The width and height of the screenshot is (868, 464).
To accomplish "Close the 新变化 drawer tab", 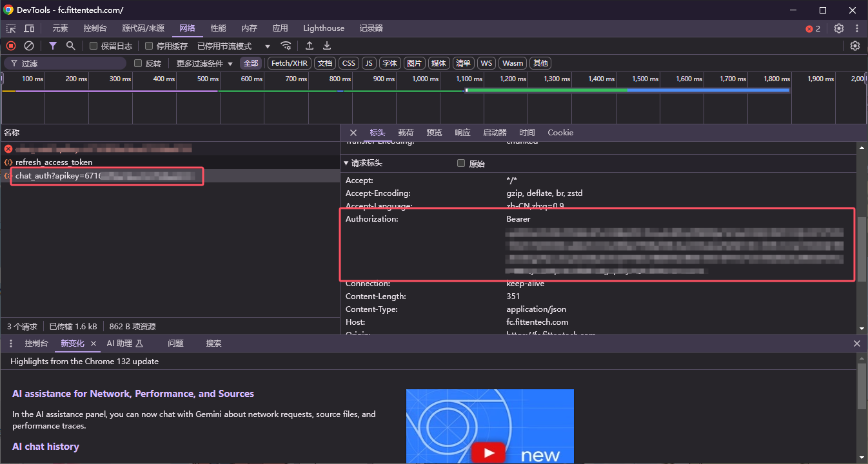I will [x=94, y=343].
